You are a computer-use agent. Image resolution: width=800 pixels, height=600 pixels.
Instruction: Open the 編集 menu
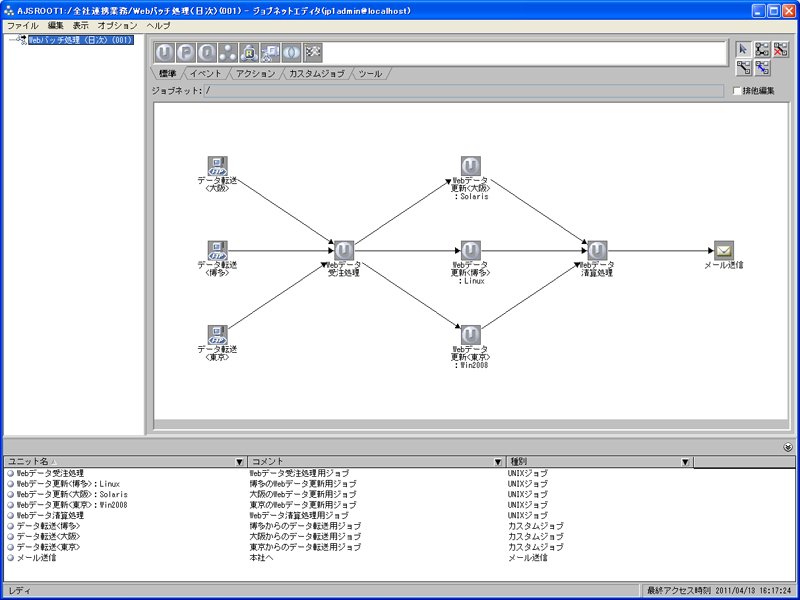tap(56, 26)
